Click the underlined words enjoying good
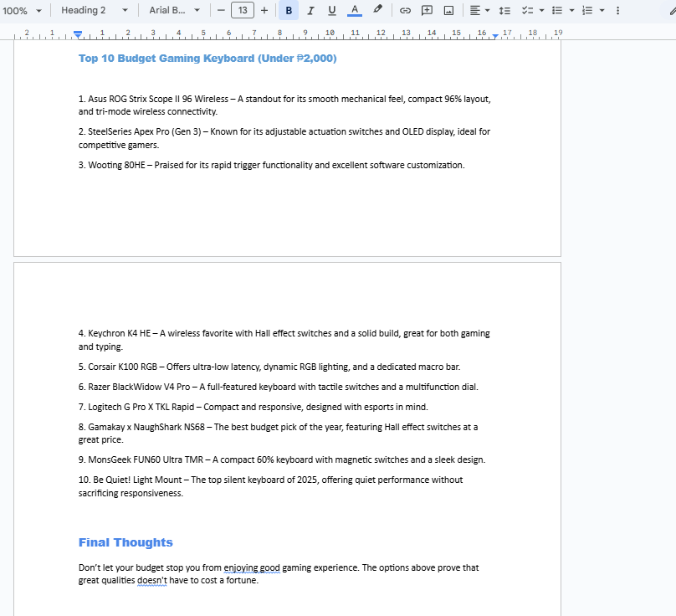Viewport: 676px width, 616px height. 252,567
